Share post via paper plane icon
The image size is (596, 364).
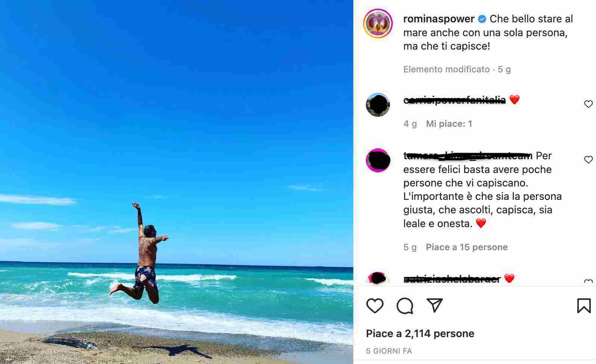click(435, 305)
